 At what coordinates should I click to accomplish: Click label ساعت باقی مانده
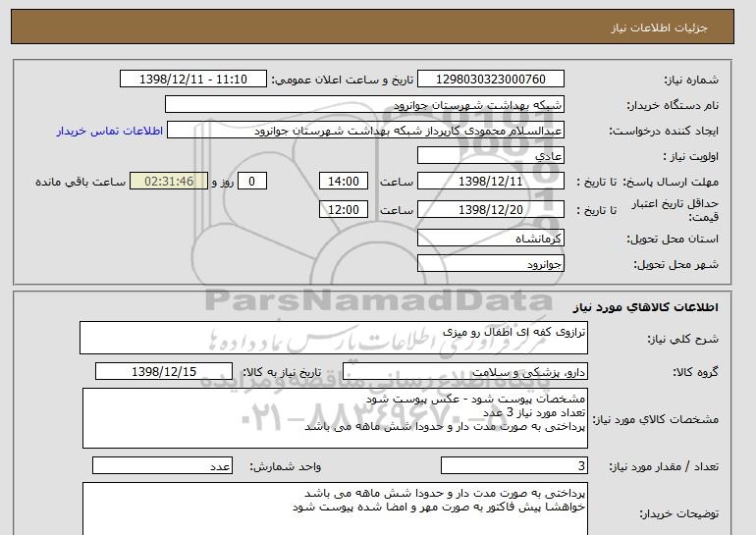[81, 182]
